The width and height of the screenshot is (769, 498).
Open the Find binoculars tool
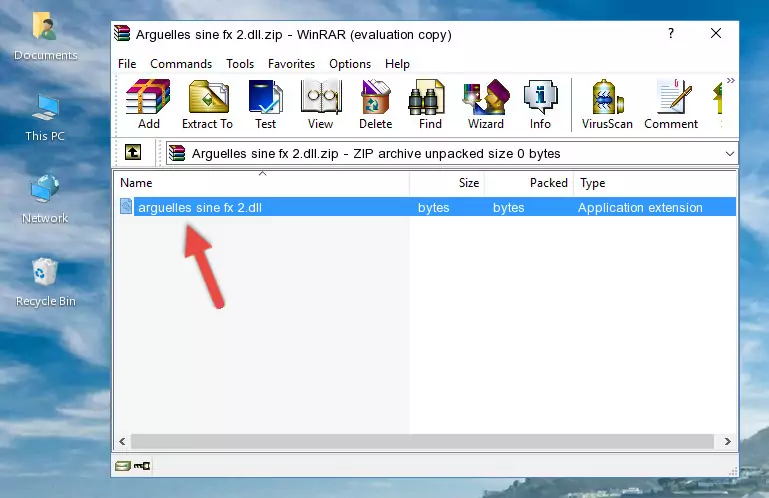point(430,104)
